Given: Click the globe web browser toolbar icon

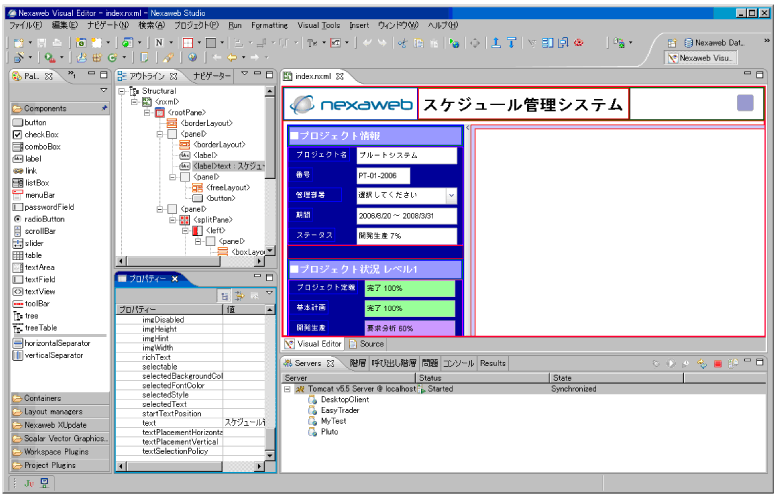Looking at the screenshot, I should click(193, 58).
